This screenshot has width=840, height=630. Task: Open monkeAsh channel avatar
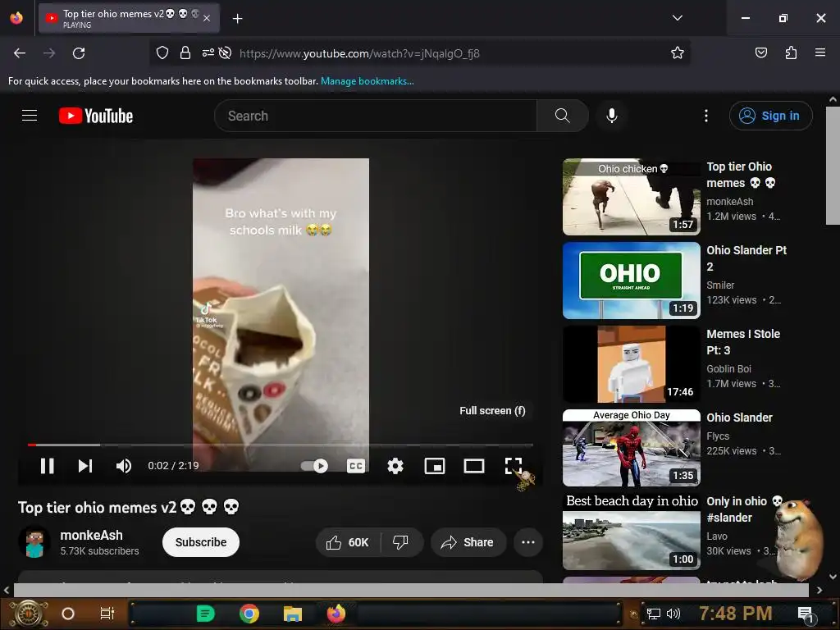(x=34, y=542)
